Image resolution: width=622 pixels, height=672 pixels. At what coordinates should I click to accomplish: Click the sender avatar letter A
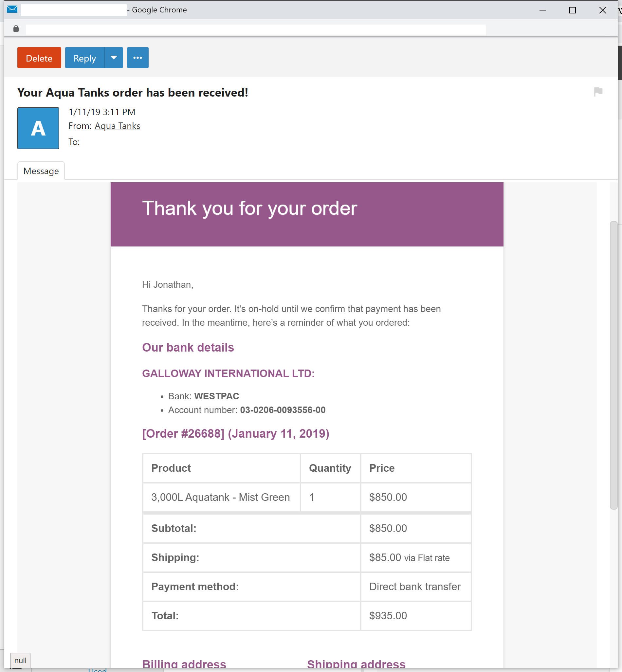pyautogui.click(x=38, y=128)
